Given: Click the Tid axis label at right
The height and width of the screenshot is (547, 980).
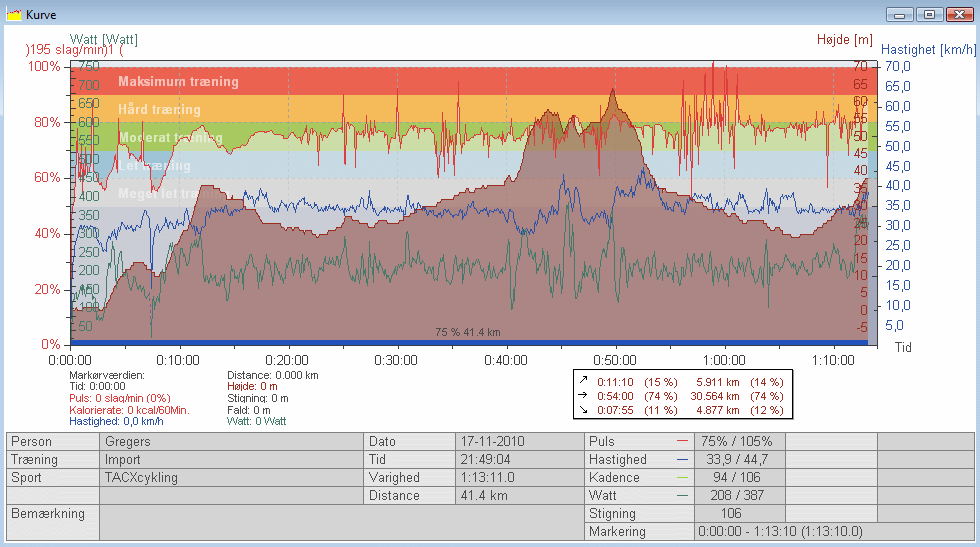Looking at the screenshot, I should pyautogui.click(x=903, y=347).
